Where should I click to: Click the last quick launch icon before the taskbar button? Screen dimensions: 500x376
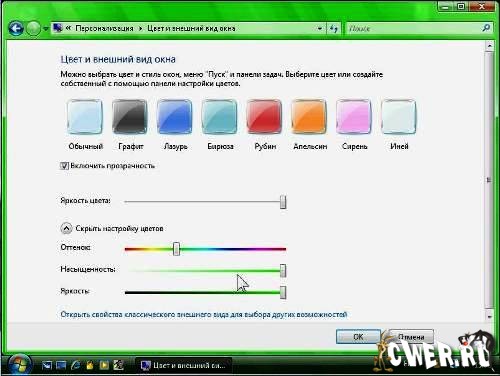coord(118,365)
